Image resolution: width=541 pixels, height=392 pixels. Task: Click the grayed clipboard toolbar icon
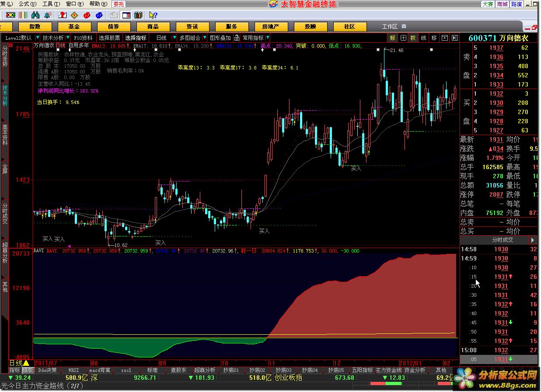click(114, 15)
